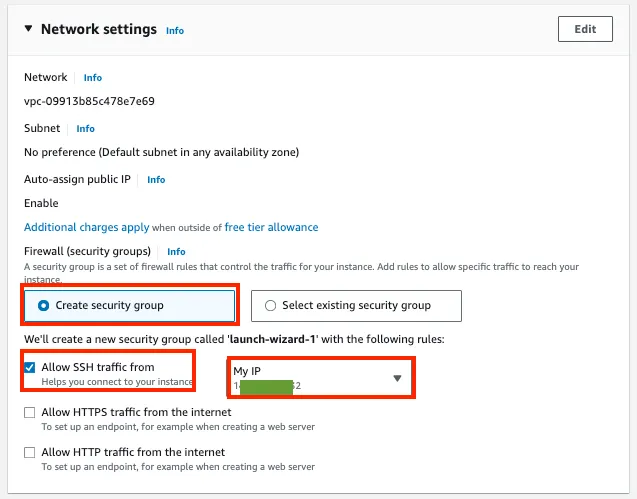The height and width of the screenshot is (499, 637).
Task: Click the Allow SSH traffic from label
Action: point(98,367)
